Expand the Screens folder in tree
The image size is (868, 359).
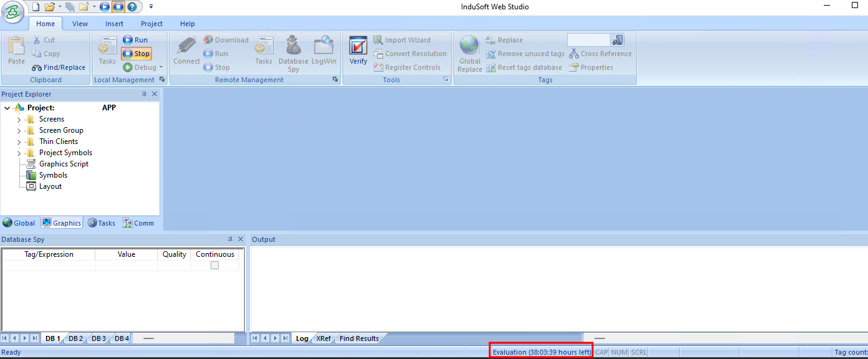tap(19, 119)
